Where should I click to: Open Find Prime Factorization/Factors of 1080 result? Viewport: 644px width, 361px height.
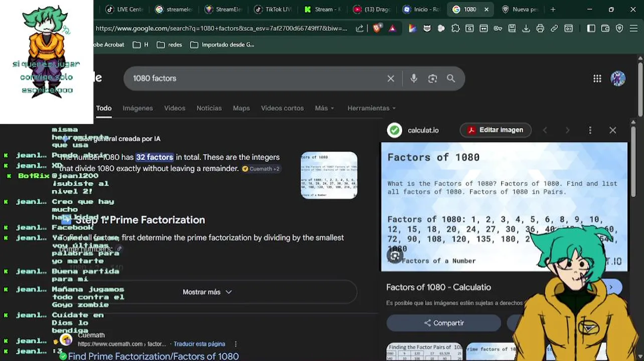click(153, 356)
